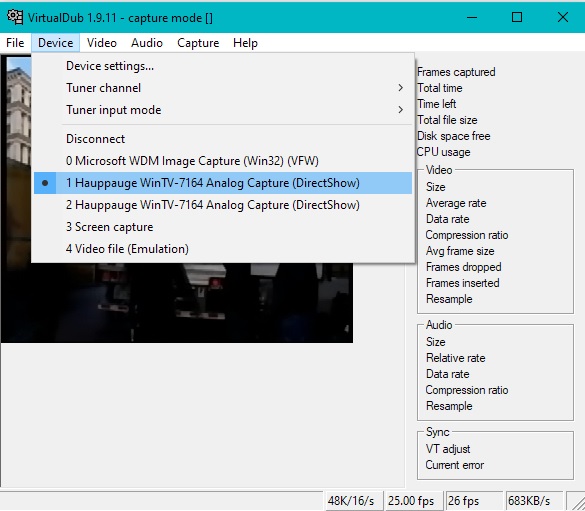Open the Audio menu
The width and height of the screenshot is (585, 511).
[147, 43]
